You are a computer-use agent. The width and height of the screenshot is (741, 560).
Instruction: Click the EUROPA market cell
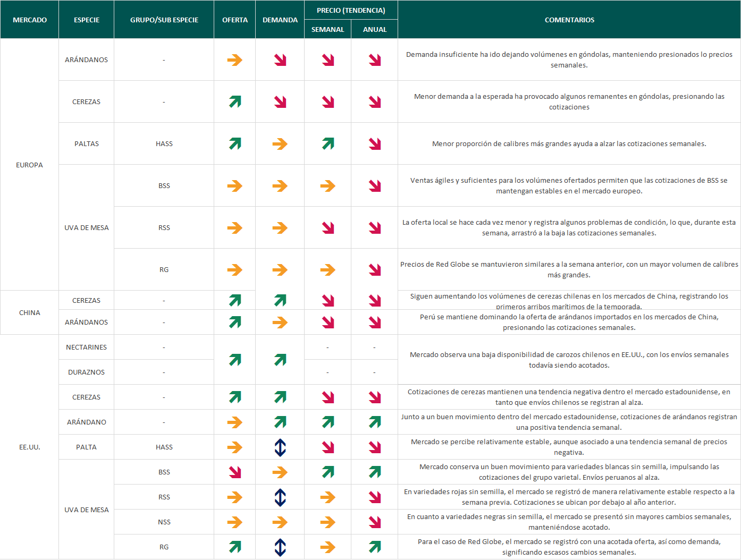click(30, 165)
